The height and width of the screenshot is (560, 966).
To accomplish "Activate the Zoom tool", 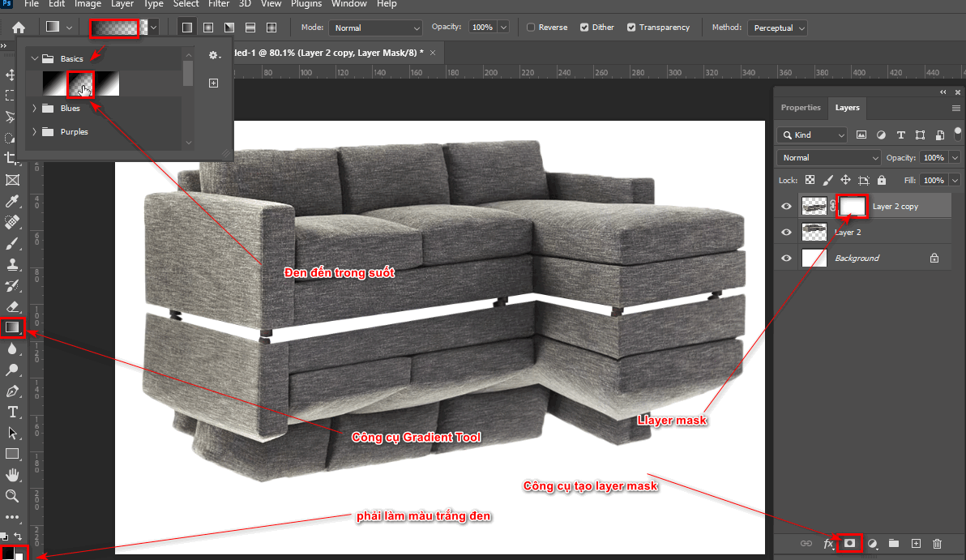I will [x=12, y=496].
